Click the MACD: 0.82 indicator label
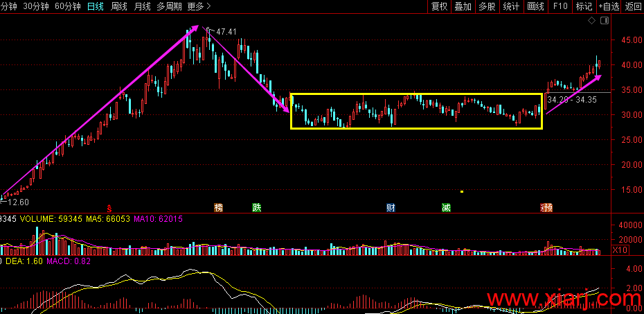The width and height of the screenshot is (644, 314). (69, 261)
